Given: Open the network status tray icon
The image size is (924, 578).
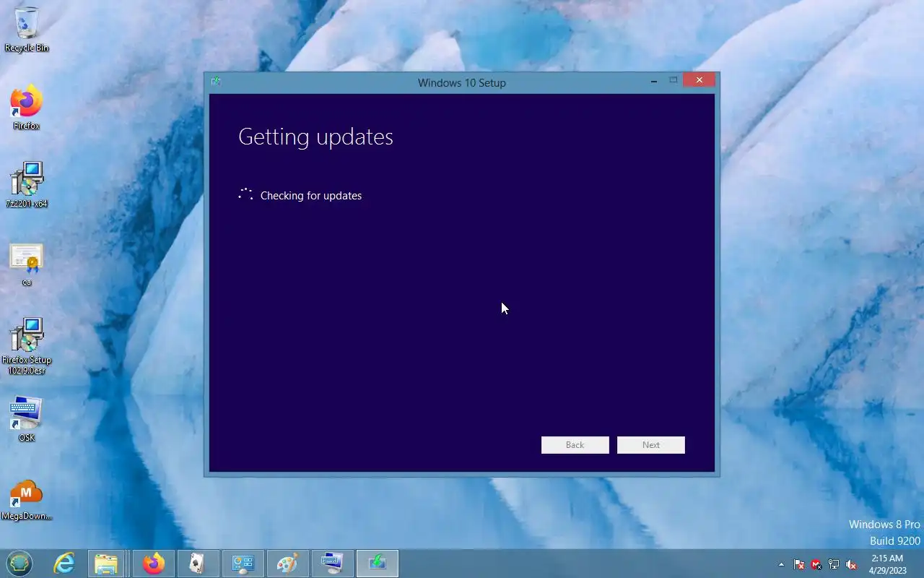Looking at the screenshot, I should click(834, 564).
